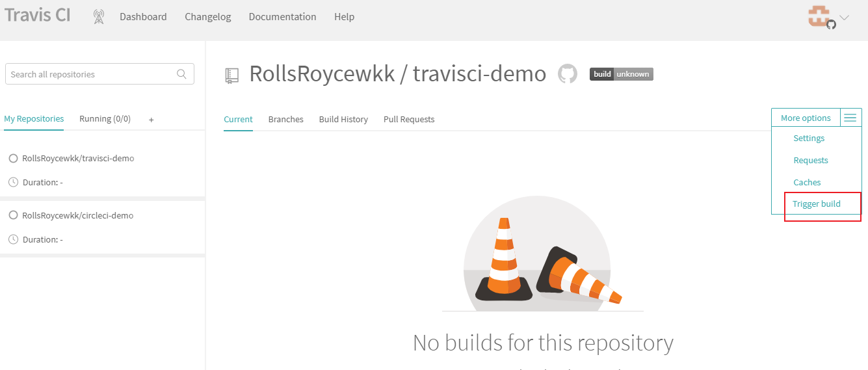Open the Pull Requests tab
Screen dimensions: 868x370
[x=409, y=120]
